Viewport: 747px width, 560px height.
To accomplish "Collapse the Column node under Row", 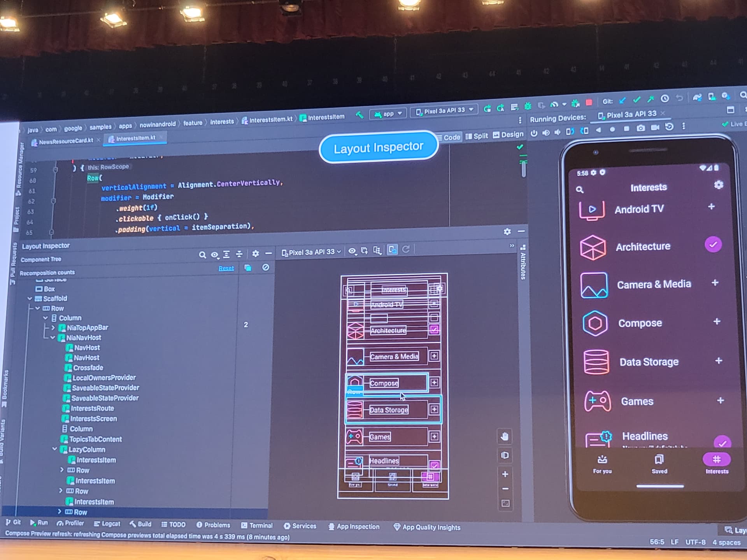I will 46,318.
